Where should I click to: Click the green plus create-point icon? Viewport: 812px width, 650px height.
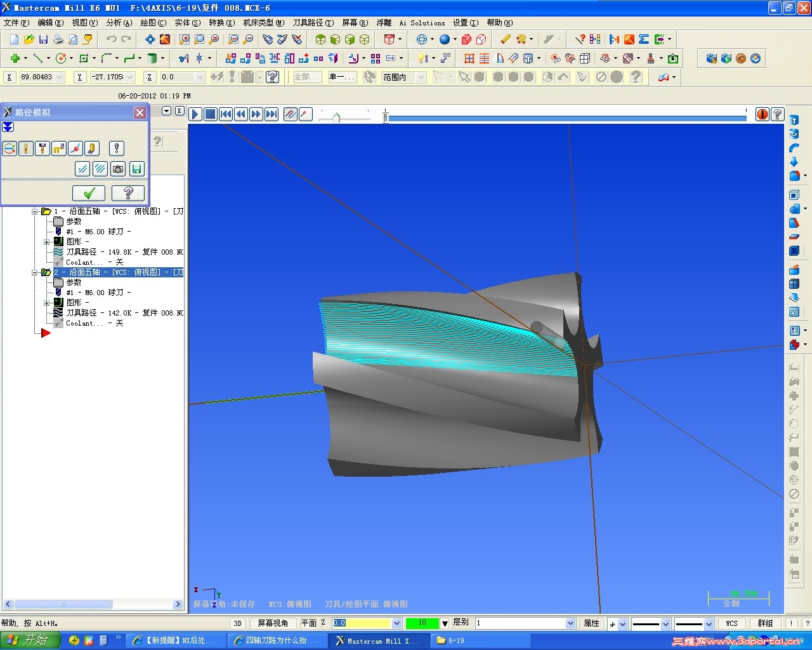(15, 58)
